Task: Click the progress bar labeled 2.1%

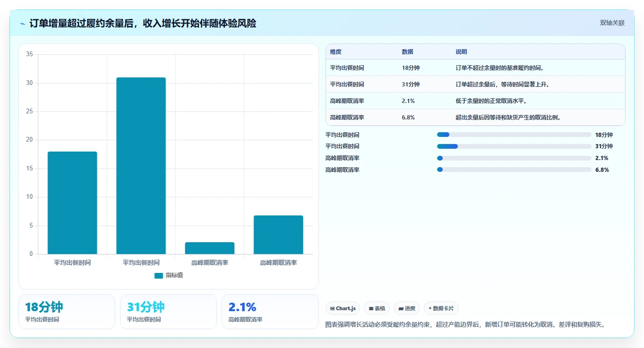Action: click(x=514, y=158)
